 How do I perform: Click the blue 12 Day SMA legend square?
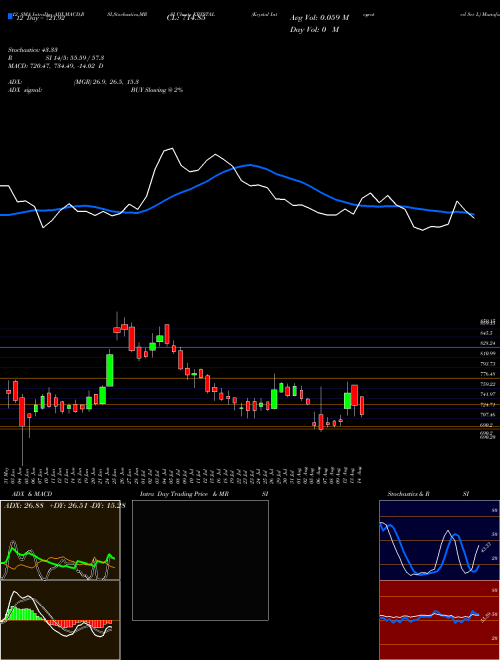click(10, 17)
